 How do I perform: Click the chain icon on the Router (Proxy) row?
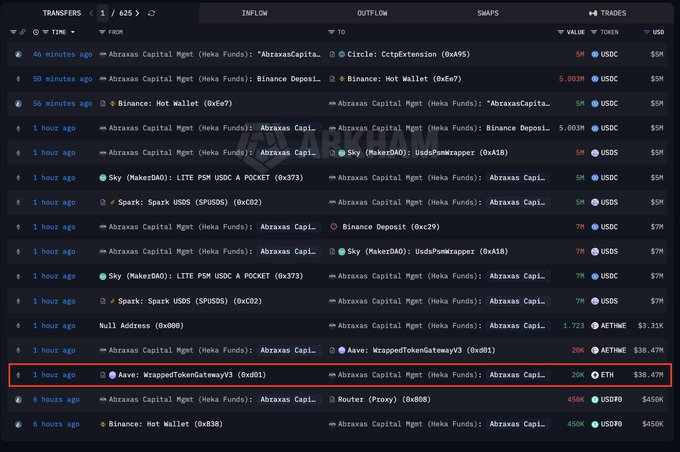[x=18, y=400]
